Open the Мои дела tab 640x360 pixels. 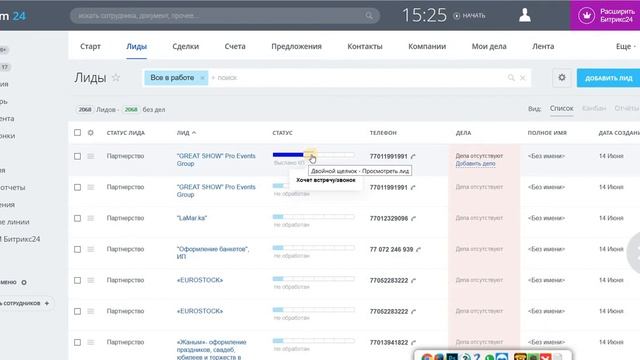489,47
